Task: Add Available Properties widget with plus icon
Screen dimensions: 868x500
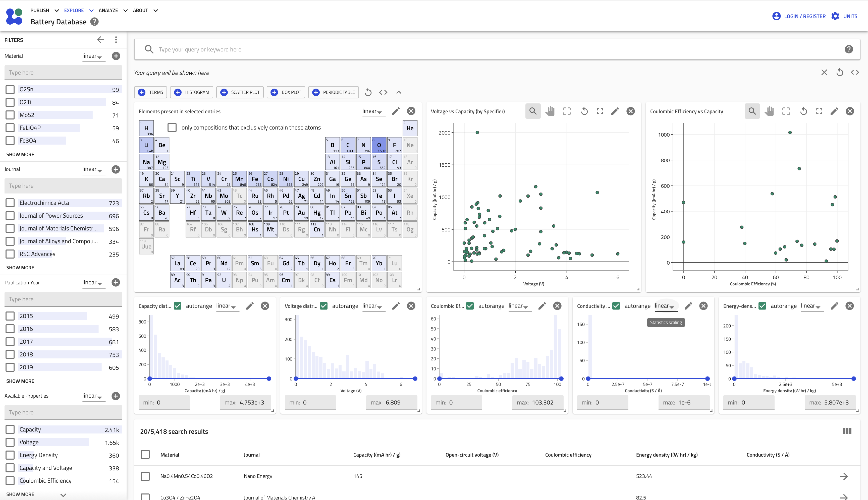Action: (116, 396)
